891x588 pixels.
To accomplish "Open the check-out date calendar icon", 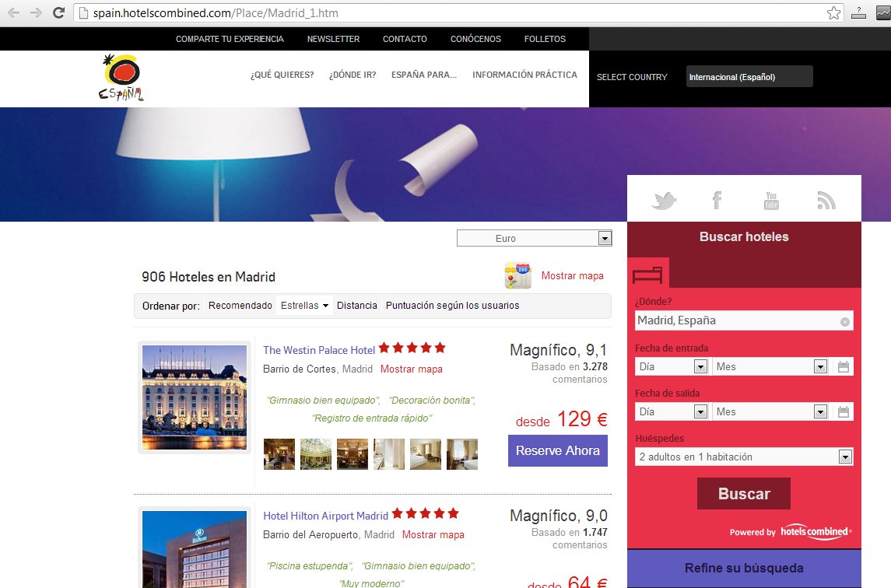I will coord(844,412).
